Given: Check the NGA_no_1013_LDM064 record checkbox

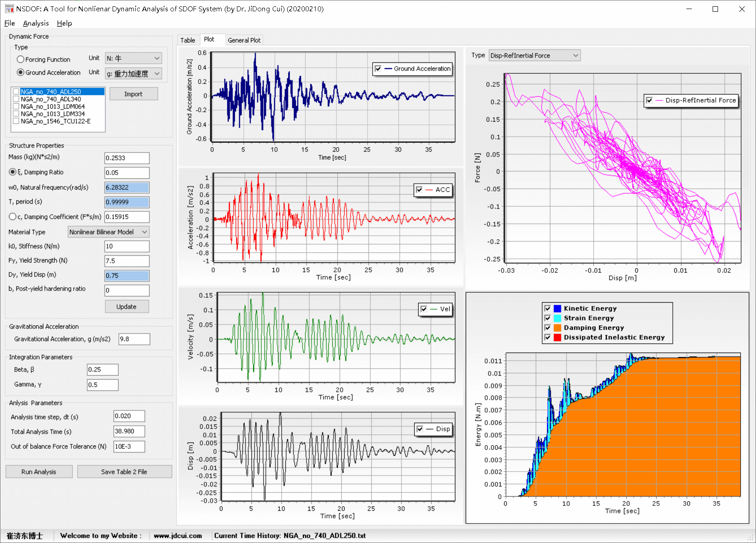Looking at the screenshot, I should [x=16, y=106].
